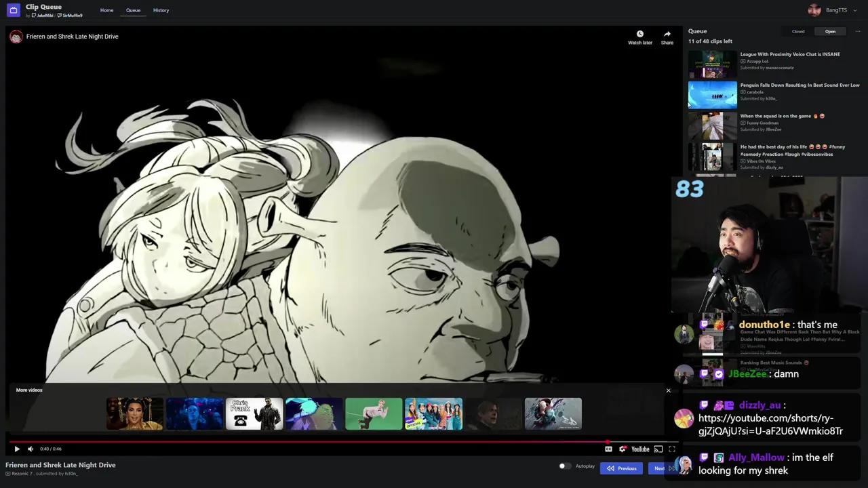Set the queue to Open

tap(830, 31)
